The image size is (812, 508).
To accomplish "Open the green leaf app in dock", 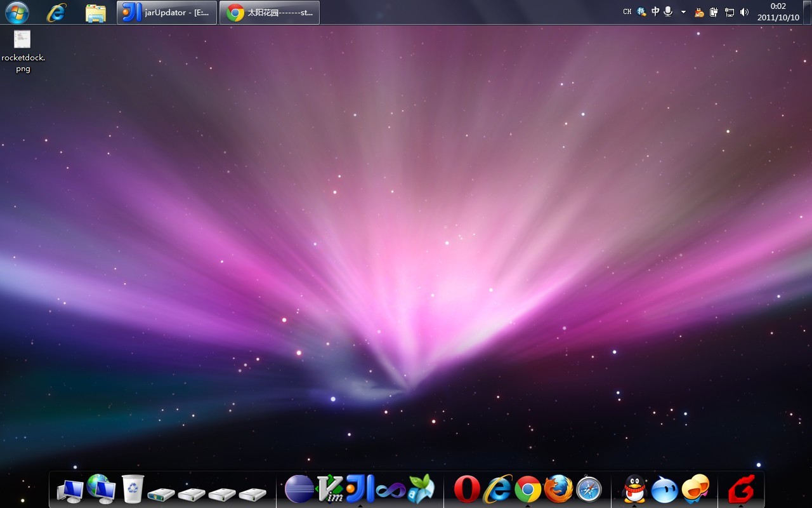I will [x=421, y=489].
